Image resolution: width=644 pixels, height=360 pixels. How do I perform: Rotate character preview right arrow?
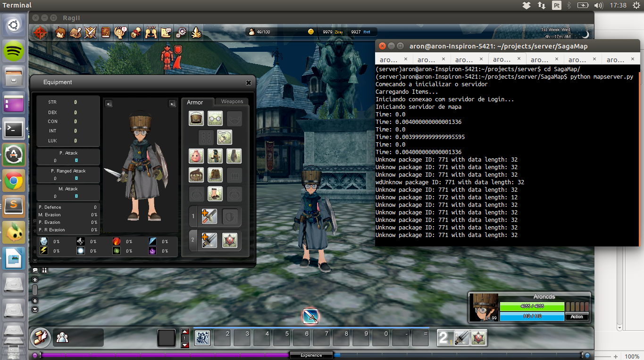(x=172, y=103)
